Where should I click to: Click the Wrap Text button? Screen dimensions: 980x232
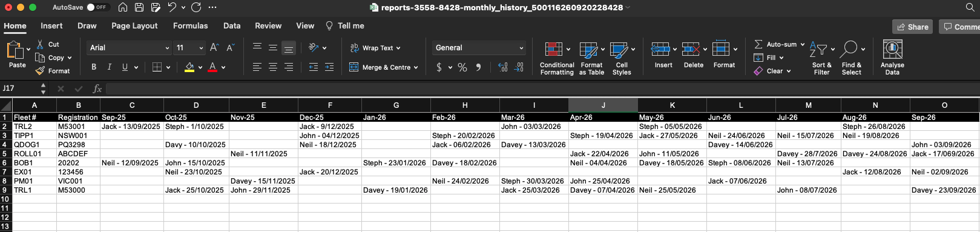[x=375, y=48]
